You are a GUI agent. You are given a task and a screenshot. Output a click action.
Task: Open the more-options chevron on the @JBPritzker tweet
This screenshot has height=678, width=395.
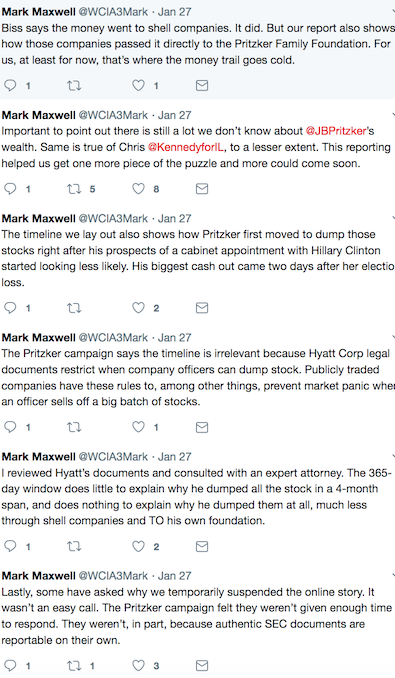tap(393, 115)
